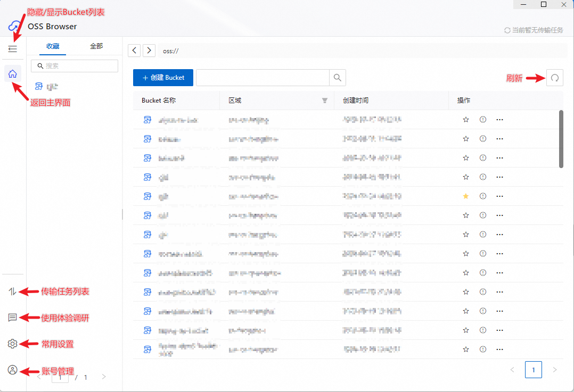Select page 1 in the main table pagination
Screen dimensions: 574x392
coord(534,370)
